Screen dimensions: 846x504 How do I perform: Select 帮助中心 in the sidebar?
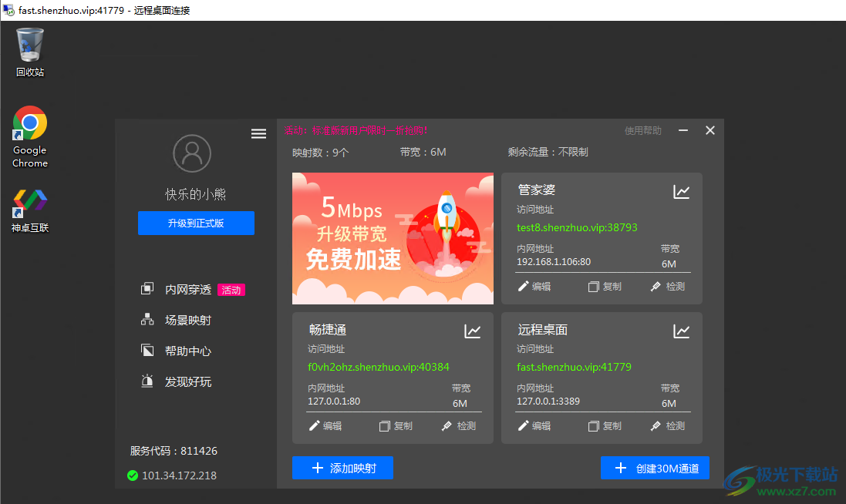pyautogui.click(x=187, y=351)
